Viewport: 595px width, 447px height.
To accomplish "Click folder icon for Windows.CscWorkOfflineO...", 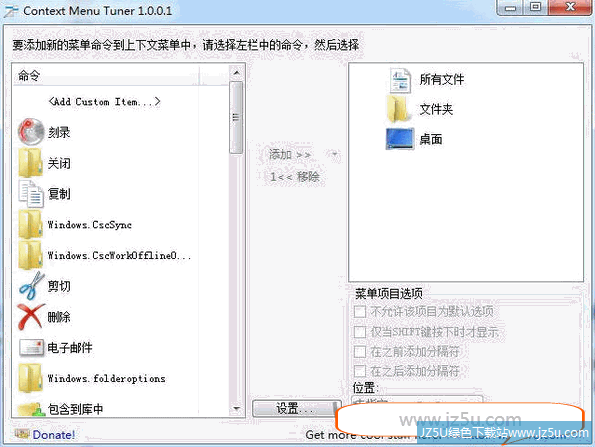I will click(30, 255).
